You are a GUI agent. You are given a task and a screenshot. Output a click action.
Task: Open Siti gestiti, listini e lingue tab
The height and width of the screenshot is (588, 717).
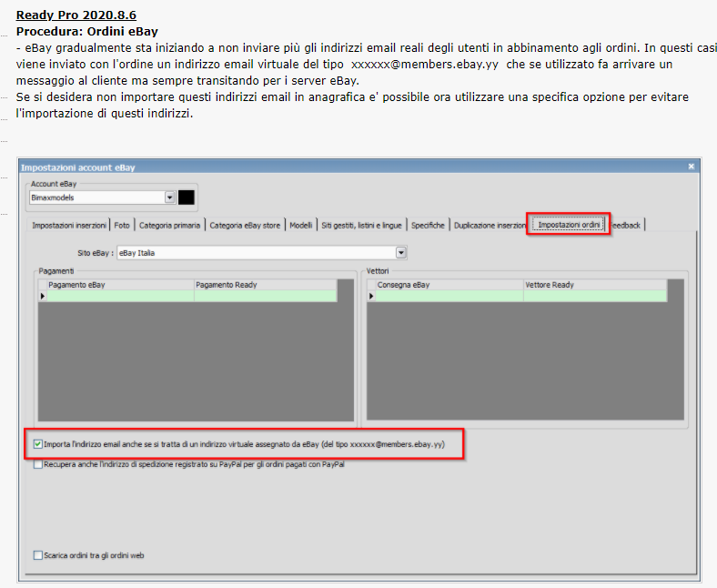coord(361,225)
